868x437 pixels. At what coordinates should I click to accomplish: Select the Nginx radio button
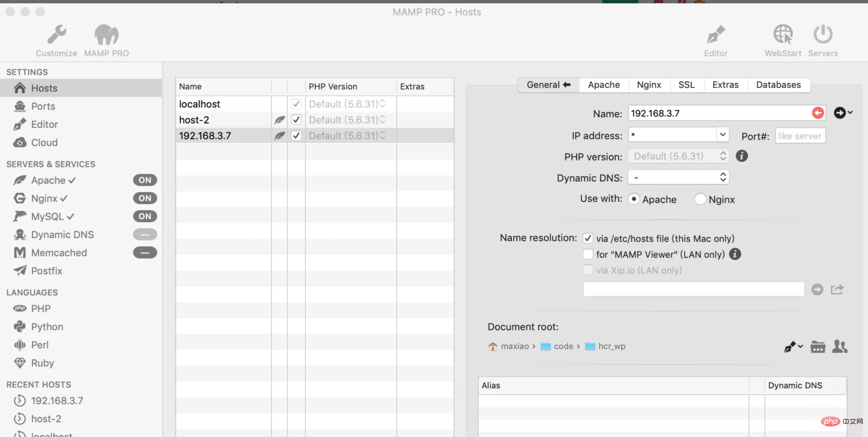(700, 199)
